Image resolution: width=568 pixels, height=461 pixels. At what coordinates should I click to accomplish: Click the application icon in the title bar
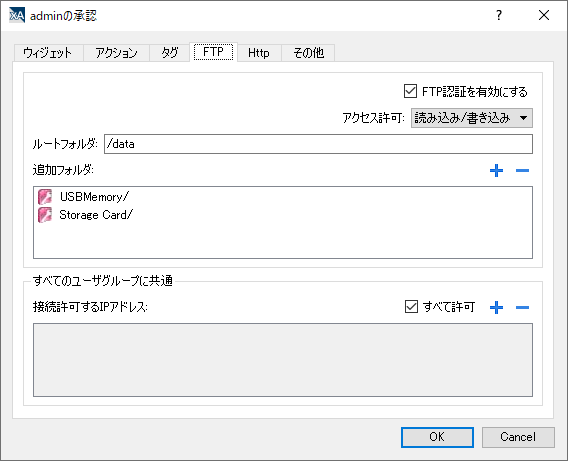(x=17, y=15)
